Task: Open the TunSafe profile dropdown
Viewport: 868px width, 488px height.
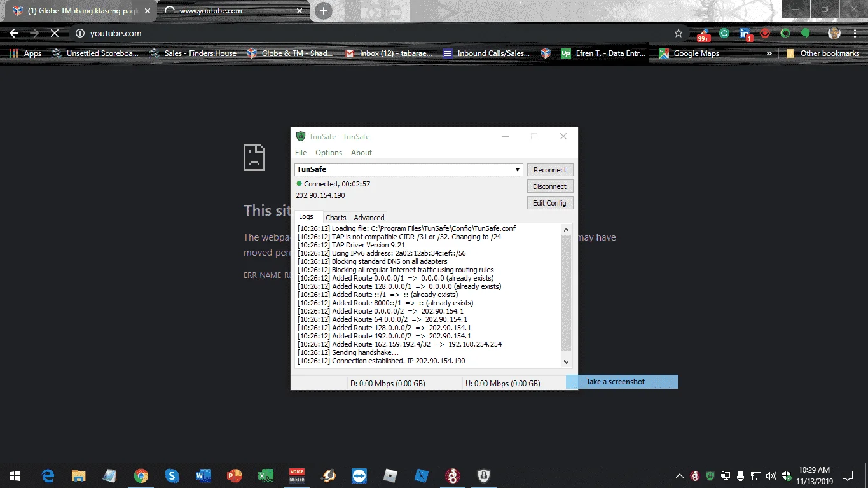Action: tap(518, 169)
